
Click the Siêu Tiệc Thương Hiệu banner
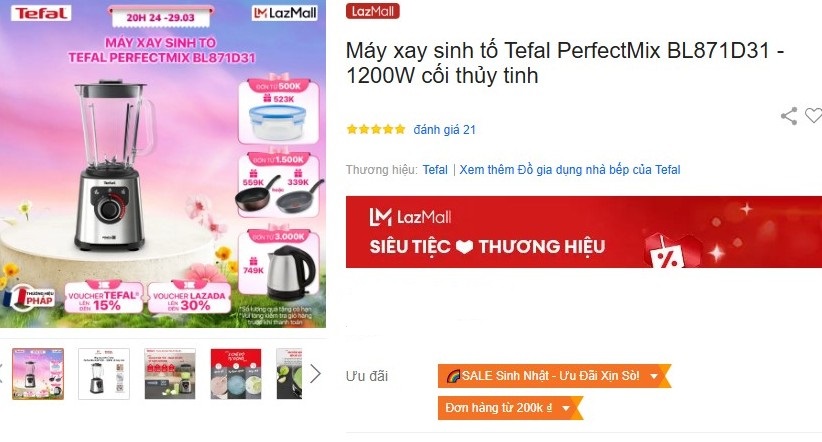tap(584, 232)
